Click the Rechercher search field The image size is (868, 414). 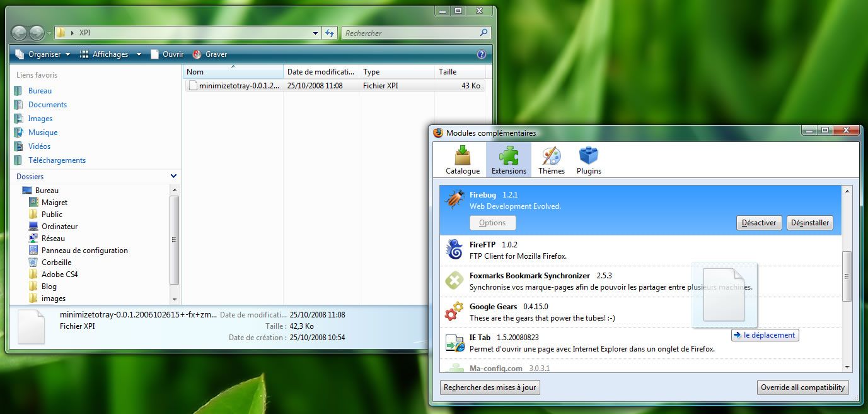coord(410,33)
